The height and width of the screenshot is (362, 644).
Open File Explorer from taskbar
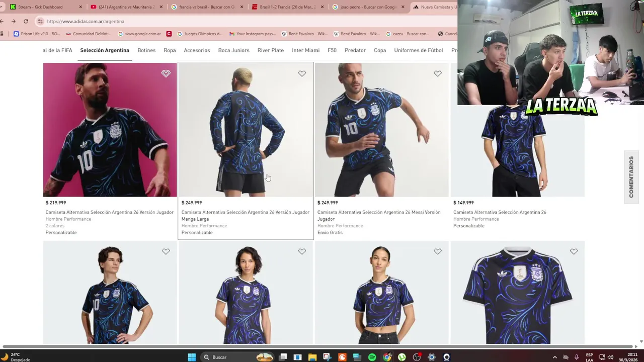312,357
